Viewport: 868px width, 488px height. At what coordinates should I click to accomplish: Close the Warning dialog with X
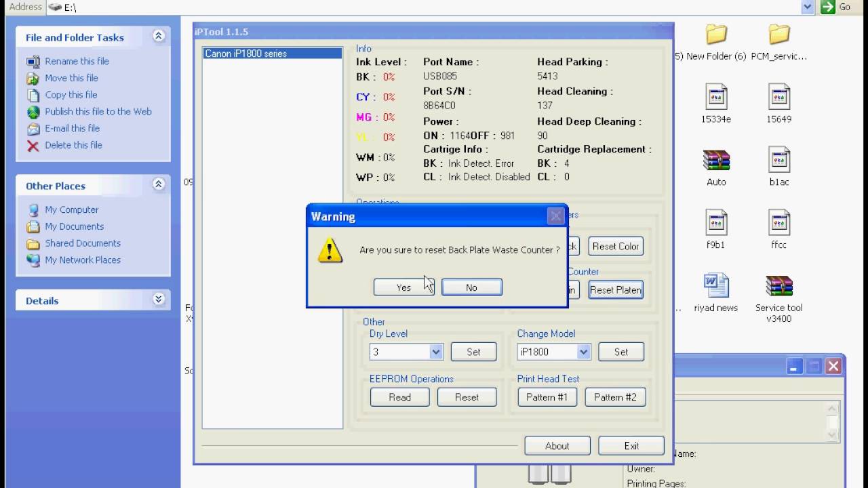[556, 216]
